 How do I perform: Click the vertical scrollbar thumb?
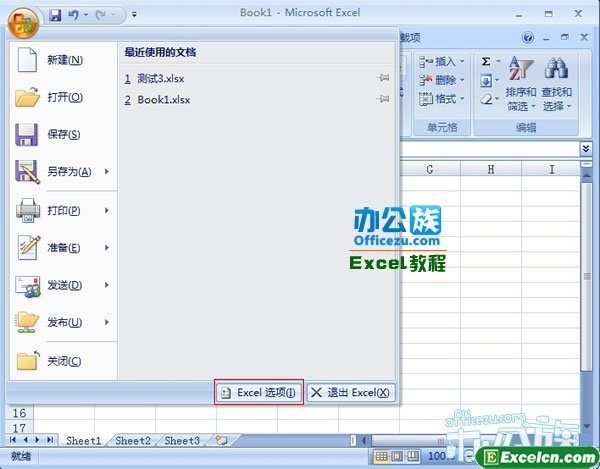tap(586, 277)
